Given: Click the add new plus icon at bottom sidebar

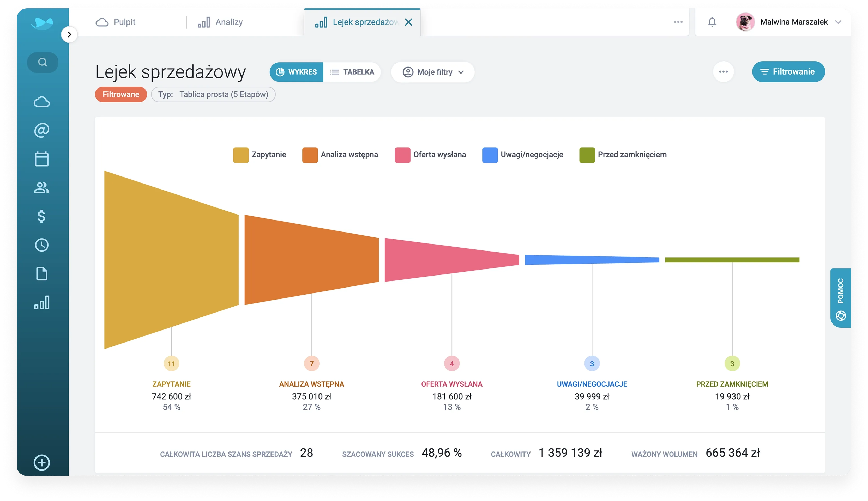Looking at the screenshot, I should click(42, 463).
